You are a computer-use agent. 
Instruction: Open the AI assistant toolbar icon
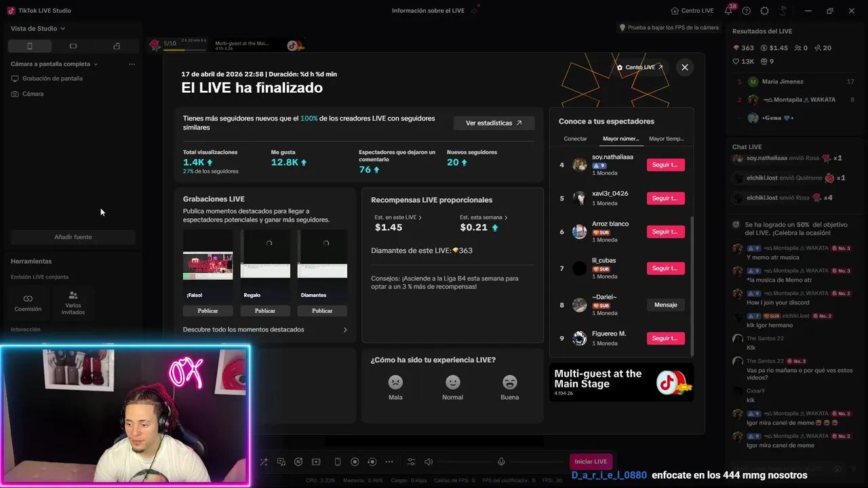pyautogui.click(x=298, y=462)
